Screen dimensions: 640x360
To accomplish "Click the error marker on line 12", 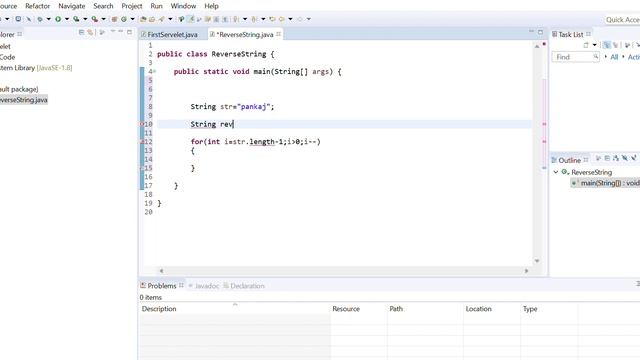I will point(142,142).
